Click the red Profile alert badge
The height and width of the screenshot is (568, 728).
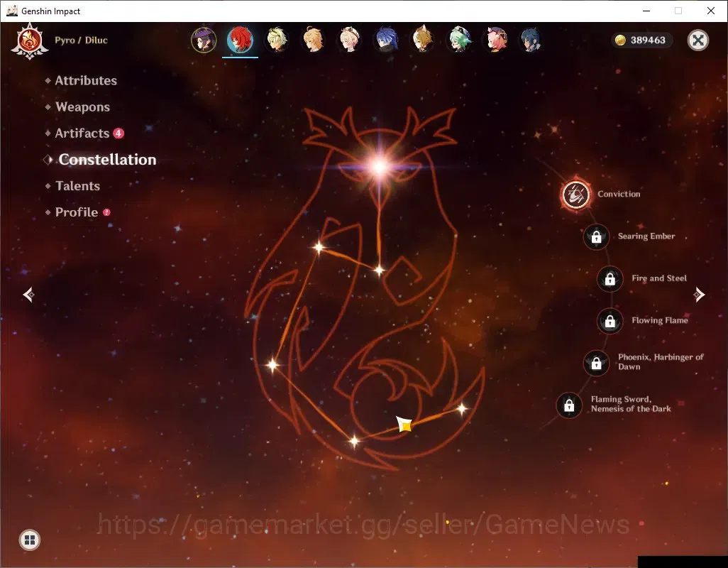pos(106,212)
